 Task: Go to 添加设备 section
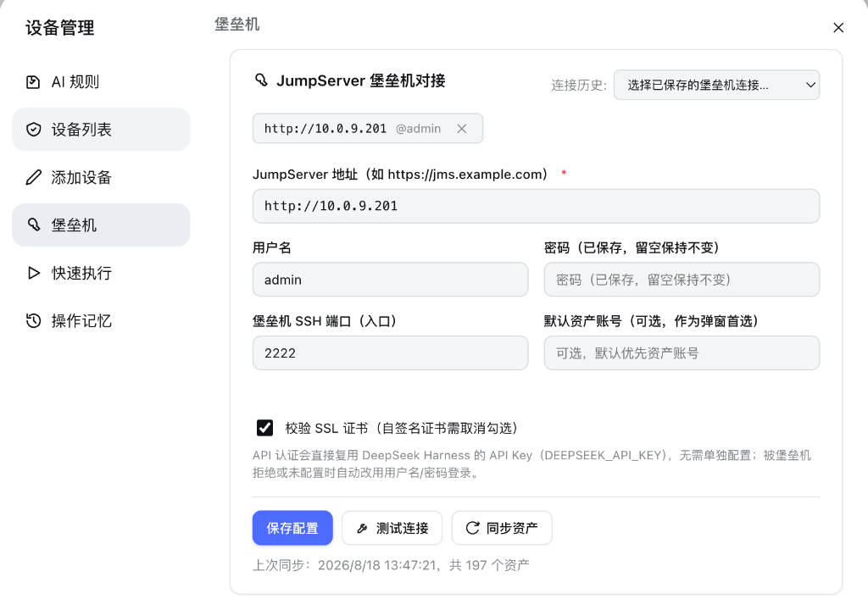101,177
